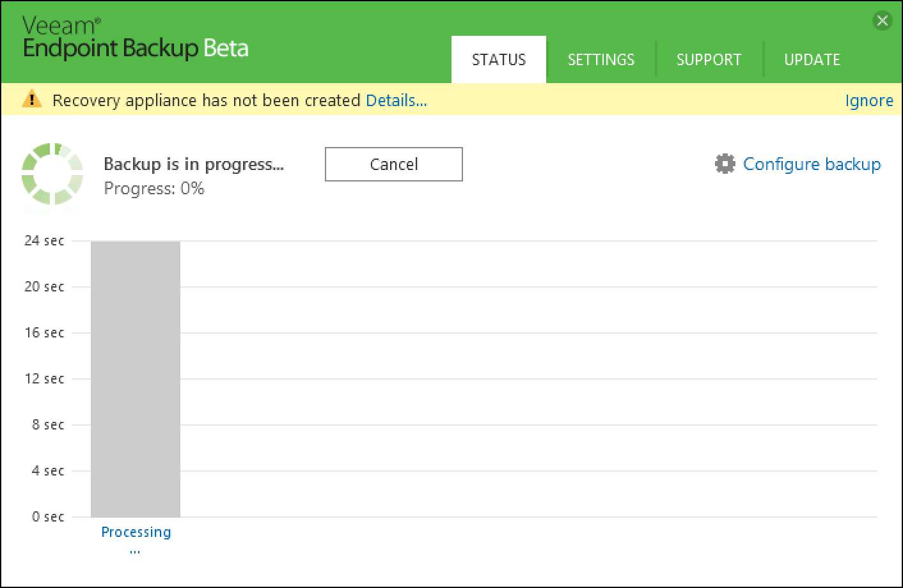Screen dimensions: 903x588
Task: Click the '16 sec' axis label
Action: click(44, 333)
